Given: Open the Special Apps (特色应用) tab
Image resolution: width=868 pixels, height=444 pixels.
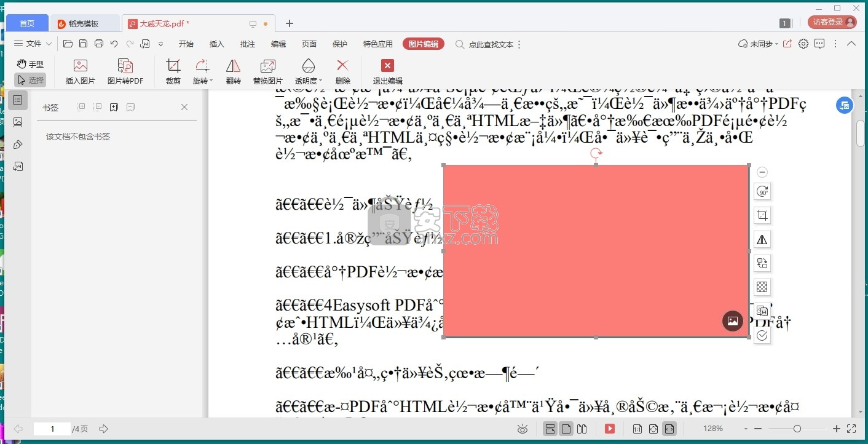Looking at the screenshot, I should pos(378,44).
